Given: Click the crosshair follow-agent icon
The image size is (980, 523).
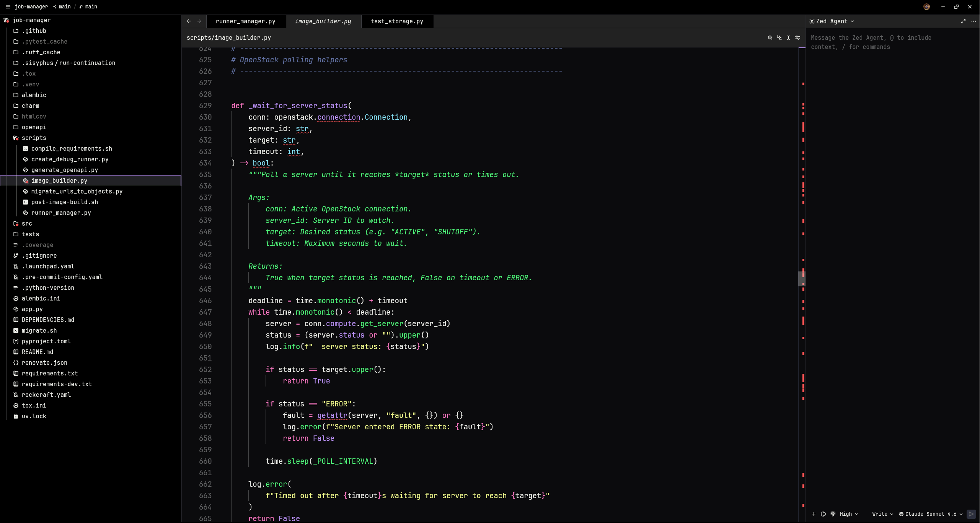Looking at the screenshot, I should (823, 514).
